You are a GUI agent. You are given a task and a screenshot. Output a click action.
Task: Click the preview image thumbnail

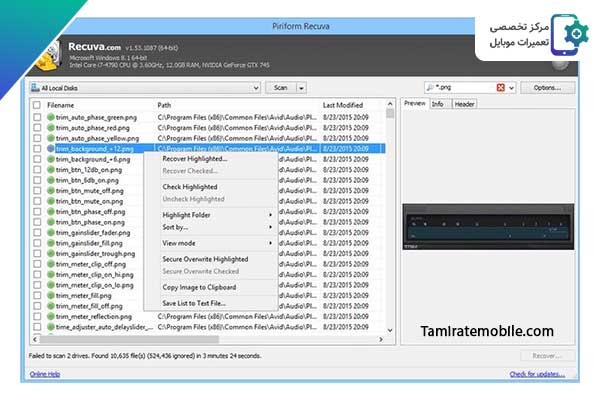coord(488,227)
